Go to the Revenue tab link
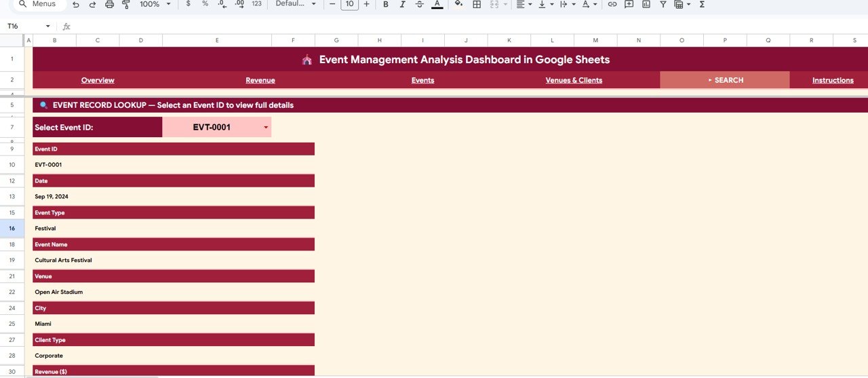Screen dimensions: 868x378 coord(260,80)
